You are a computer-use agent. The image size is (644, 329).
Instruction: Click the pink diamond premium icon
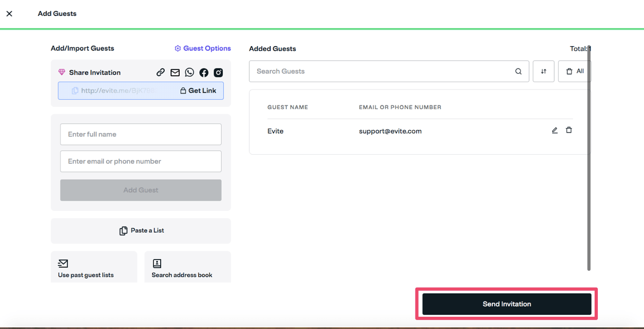(61, 73)
